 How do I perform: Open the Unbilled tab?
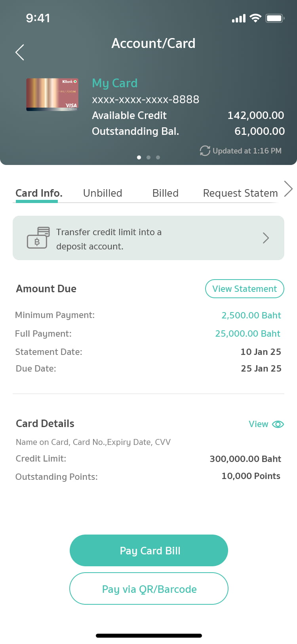(103, 193)
